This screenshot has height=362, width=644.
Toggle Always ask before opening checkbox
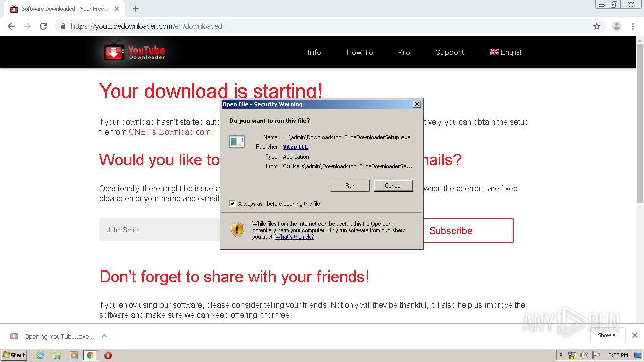pyautogui.click(x=232, y=204)
